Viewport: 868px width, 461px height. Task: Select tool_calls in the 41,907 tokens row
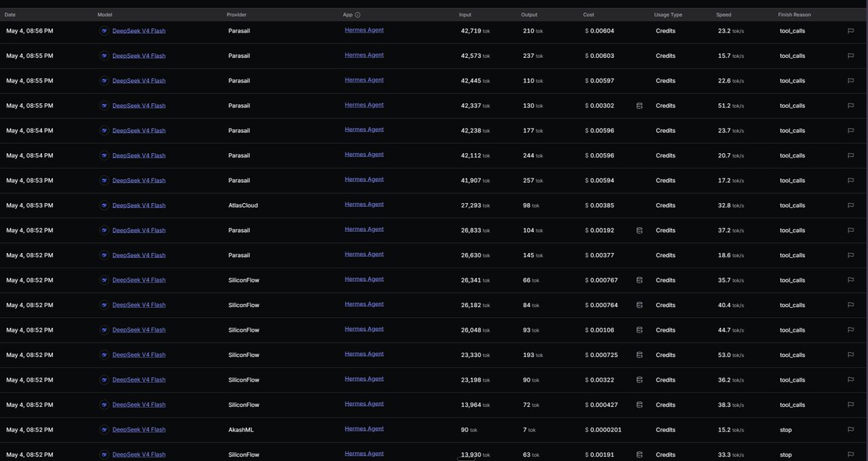point(792,181)
